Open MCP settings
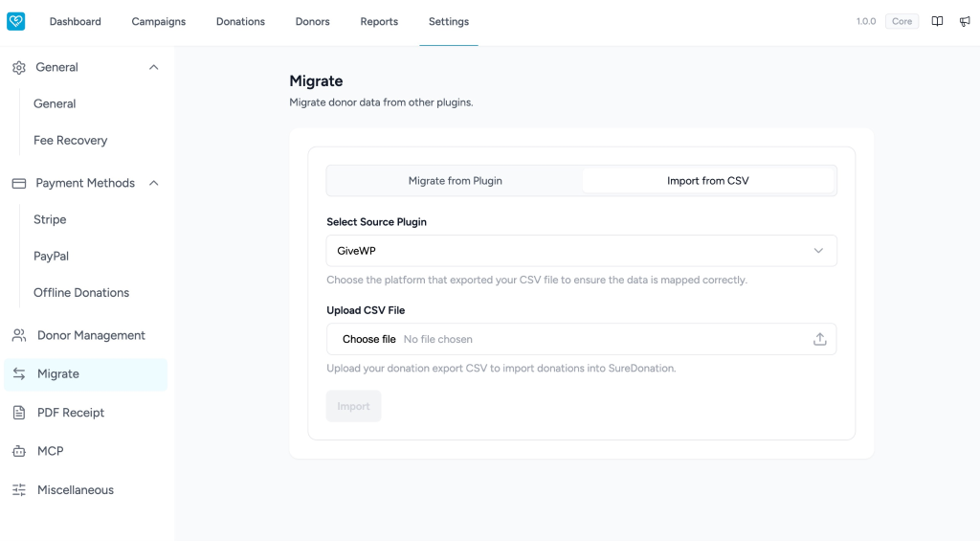This screenshot has height=541, width=980. 85,451
